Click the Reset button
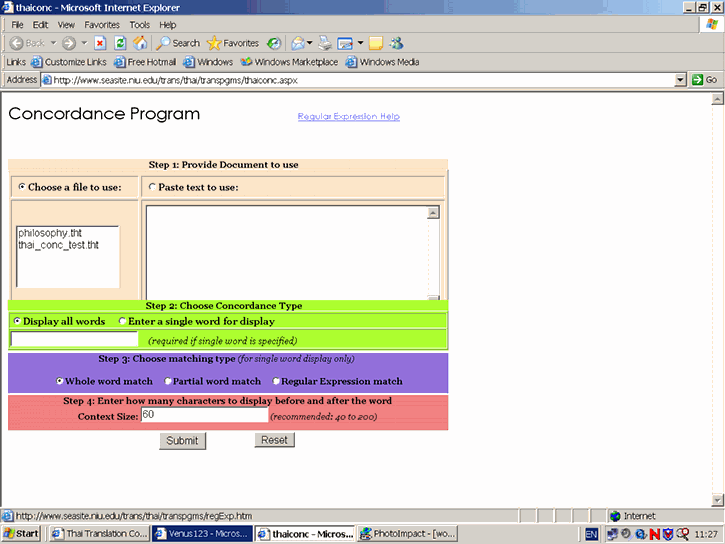725x544 pixels. pyautogui.click(x=274, y=440)
